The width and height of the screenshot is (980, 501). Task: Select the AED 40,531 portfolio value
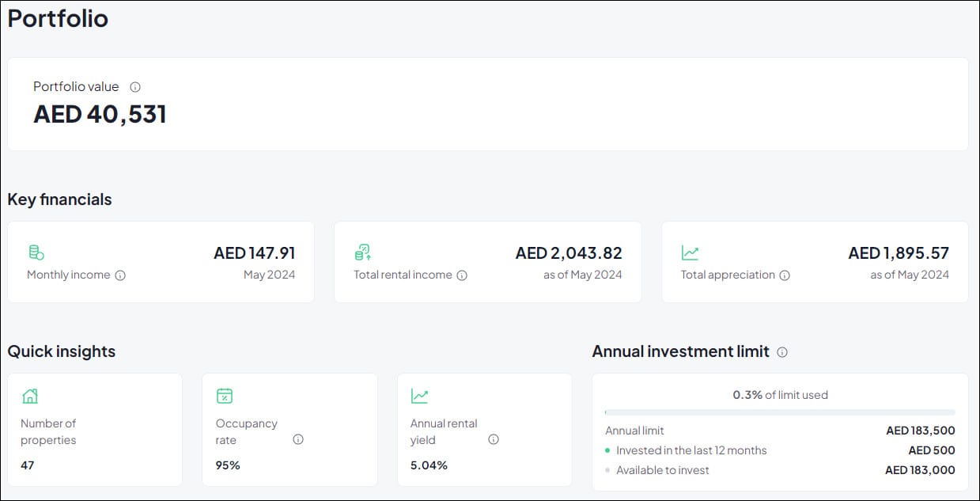100,114
